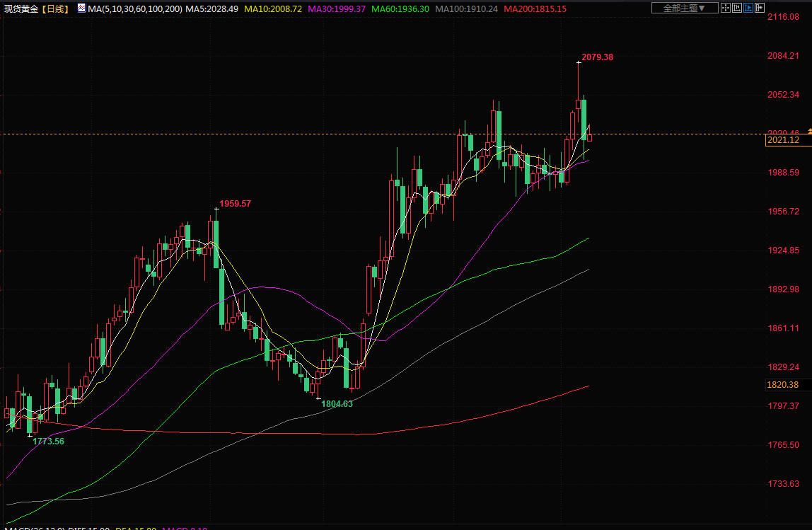This screenshot has width=812, height=530.
Task: Click the 1773.56 low price label
Action: [48, 441]
